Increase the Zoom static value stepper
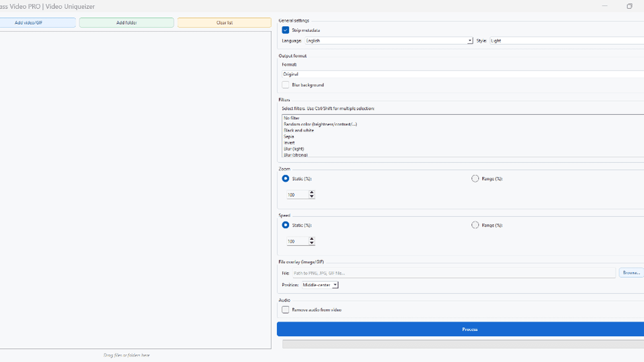 312,193
